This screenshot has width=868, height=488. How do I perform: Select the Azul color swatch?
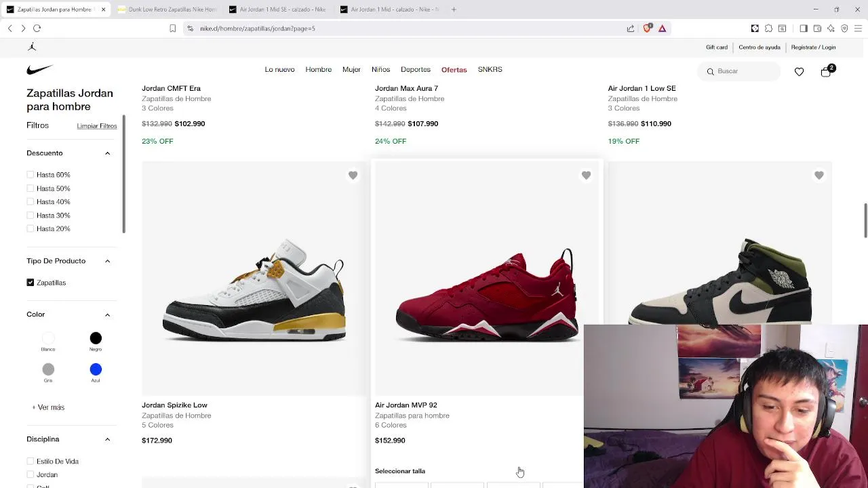point(96,369)
